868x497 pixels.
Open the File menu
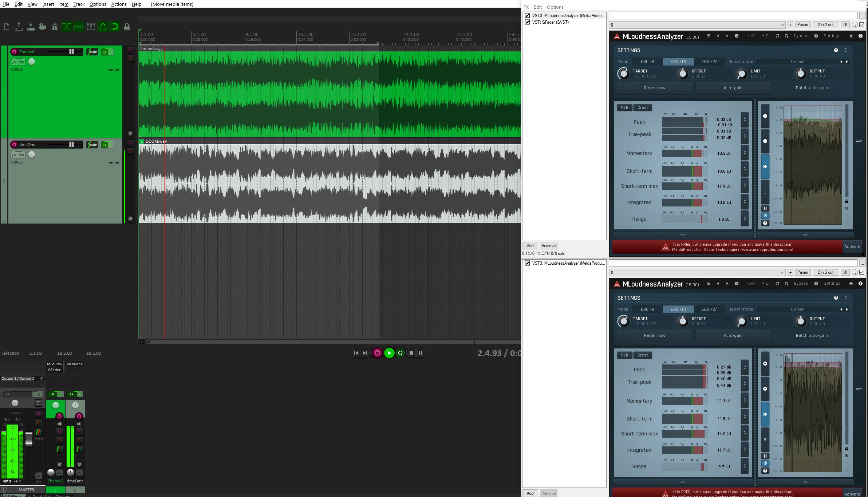(x=6, y=4)
